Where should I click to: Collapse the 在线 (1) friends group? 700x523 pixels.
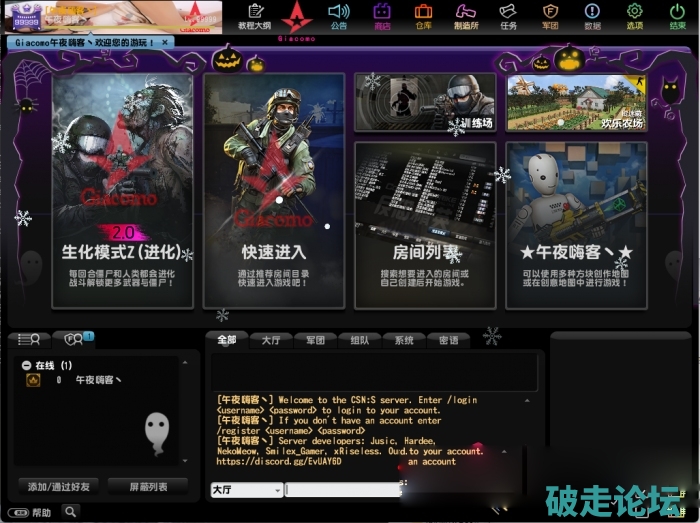tap(27, 366)
